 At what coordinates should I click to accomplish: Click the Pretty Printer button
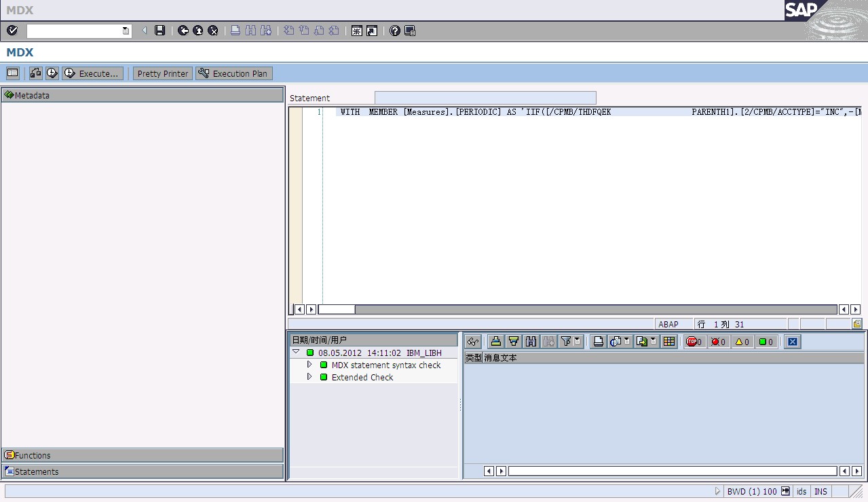click(x=163, y=73)
